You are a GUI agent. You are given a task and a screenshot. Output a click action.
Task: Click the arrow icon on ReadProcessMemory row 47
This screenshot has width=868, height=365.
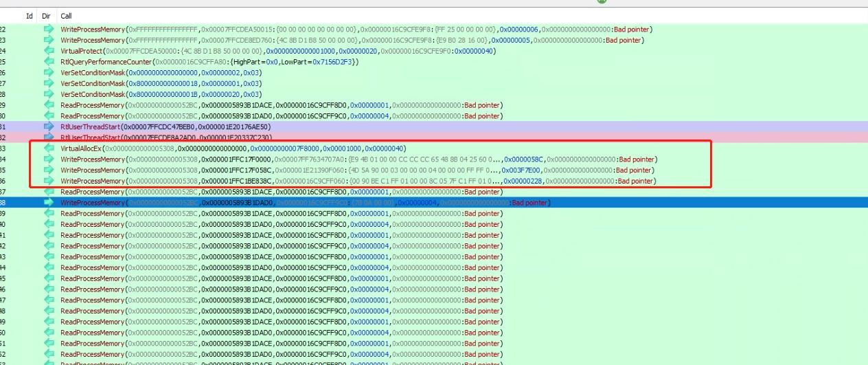49,300
